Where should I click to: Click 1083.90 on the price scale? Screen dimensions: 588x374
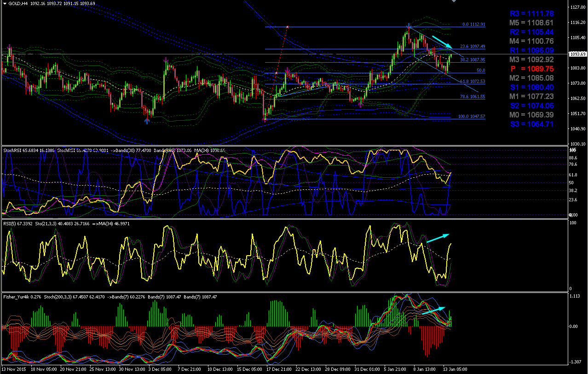pyautogui.click(x=577, y=68)
